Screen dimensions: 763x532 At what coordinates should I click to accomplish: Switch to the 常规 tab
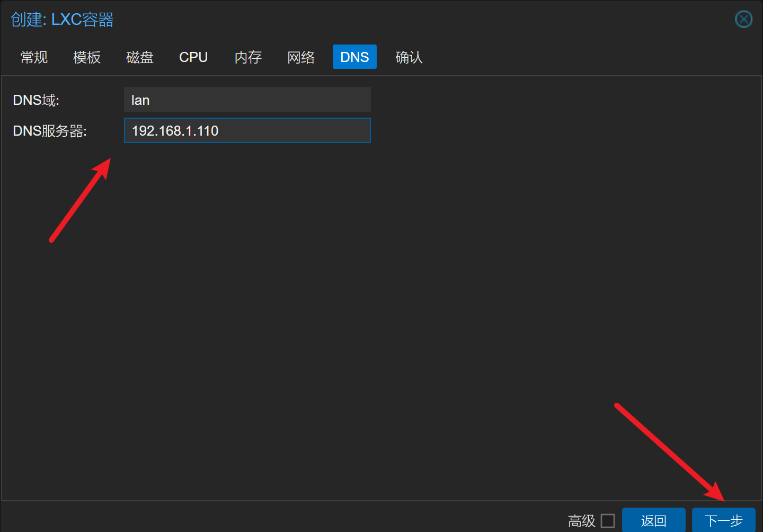click(x=34, y=57)
